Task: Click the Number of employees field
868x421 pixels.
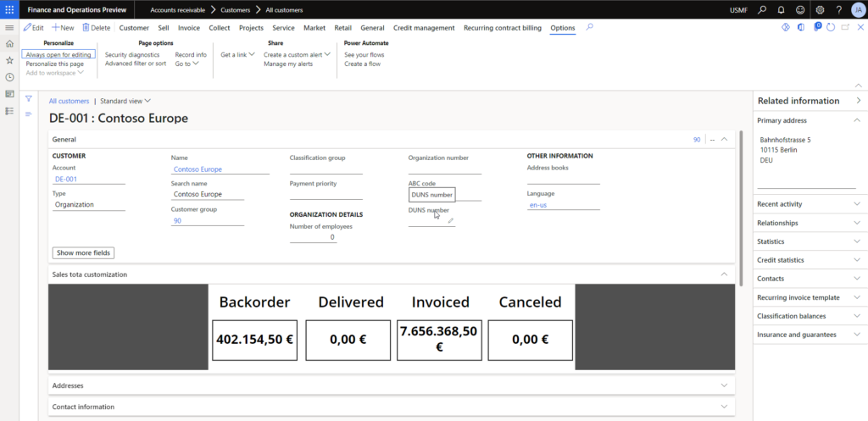Action: pos(313,237)
